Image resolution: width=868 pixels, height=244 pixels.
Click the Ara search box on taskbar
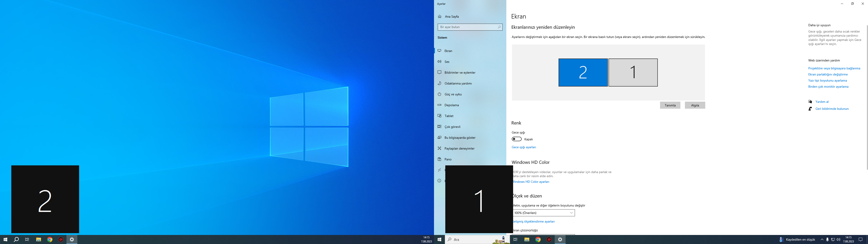(477, 240)
